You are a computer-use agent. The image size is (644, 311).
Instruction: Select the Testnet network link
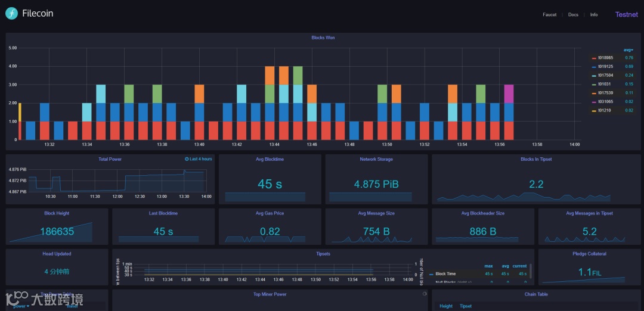point(627,14)
